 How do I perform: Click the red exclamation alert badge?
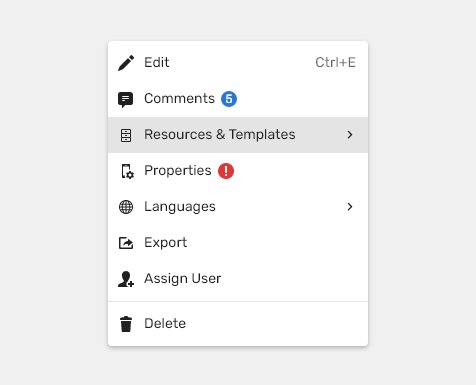click(226, 171)
